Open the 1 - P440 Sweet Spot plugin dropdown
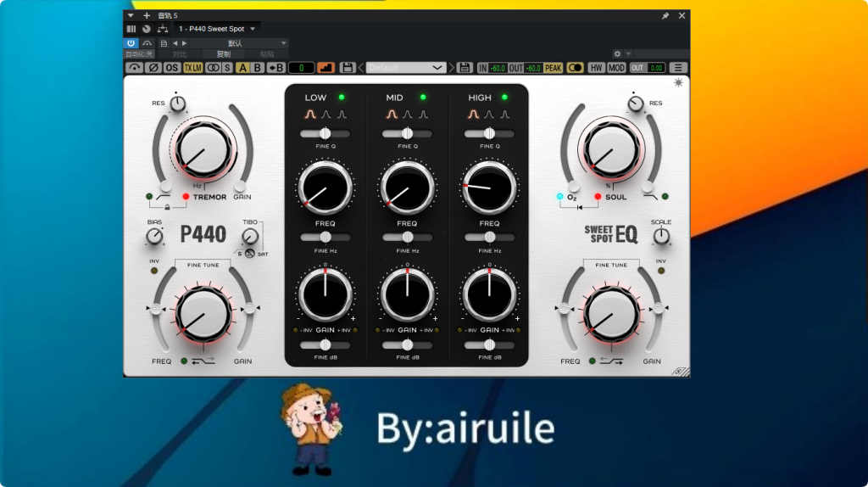Screen dimensions: 868x487 [216, 29]
